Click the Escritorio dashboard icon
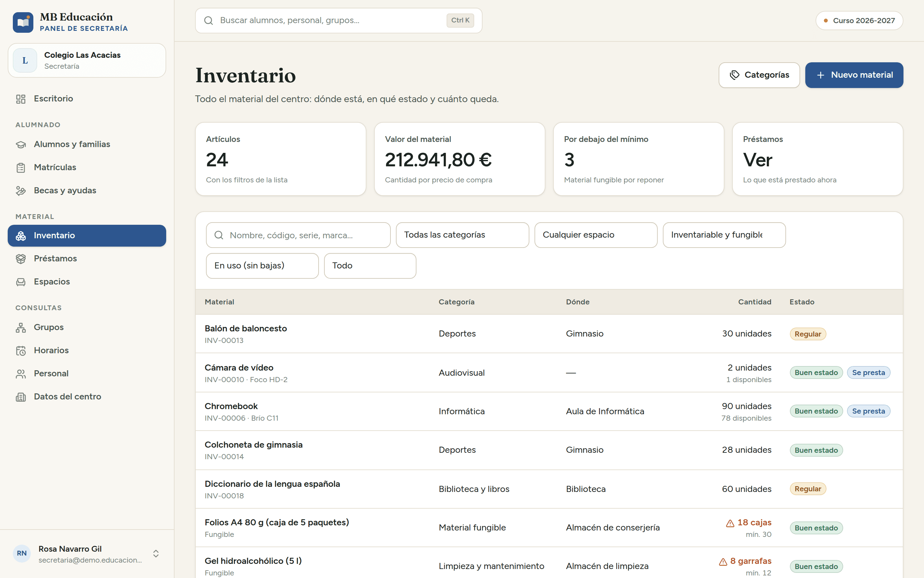 pos(21,99)
